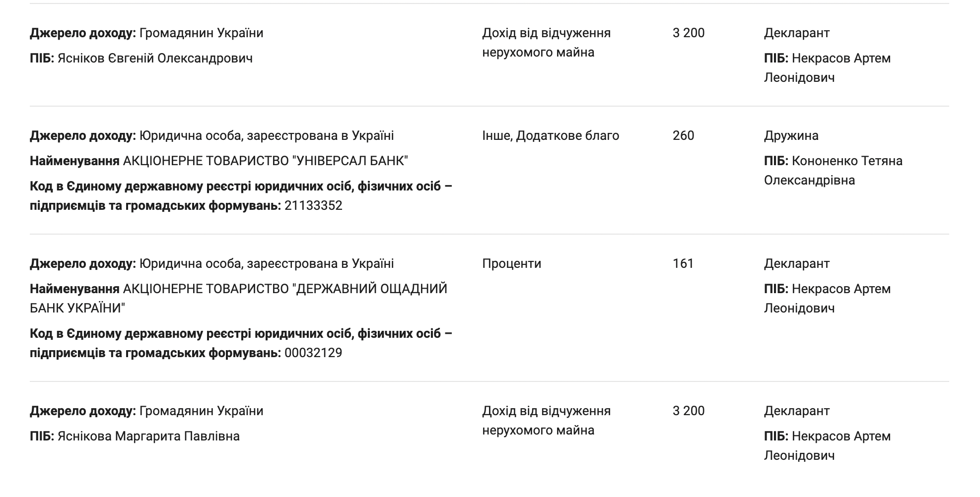Select the 260 income amount

click(683, 136)
